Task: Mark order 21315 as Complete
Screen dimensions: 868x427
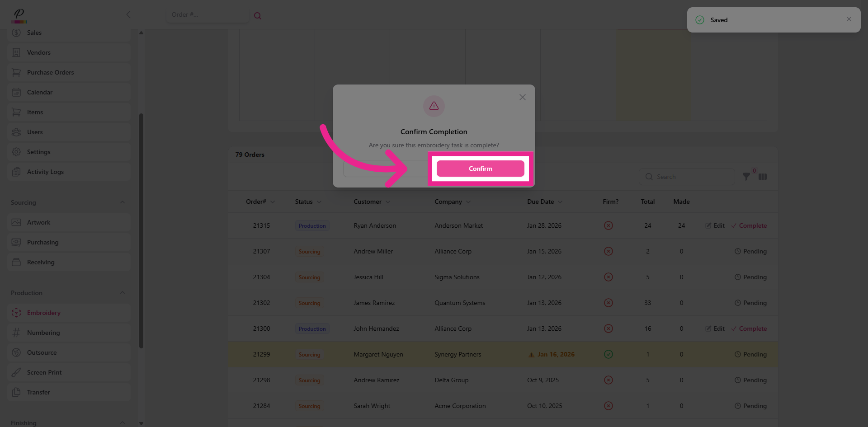Action: click(x=753, y=225)
